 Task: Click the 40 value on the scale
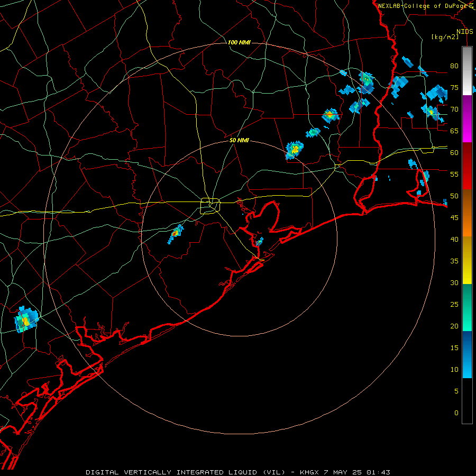coord(454,240)
